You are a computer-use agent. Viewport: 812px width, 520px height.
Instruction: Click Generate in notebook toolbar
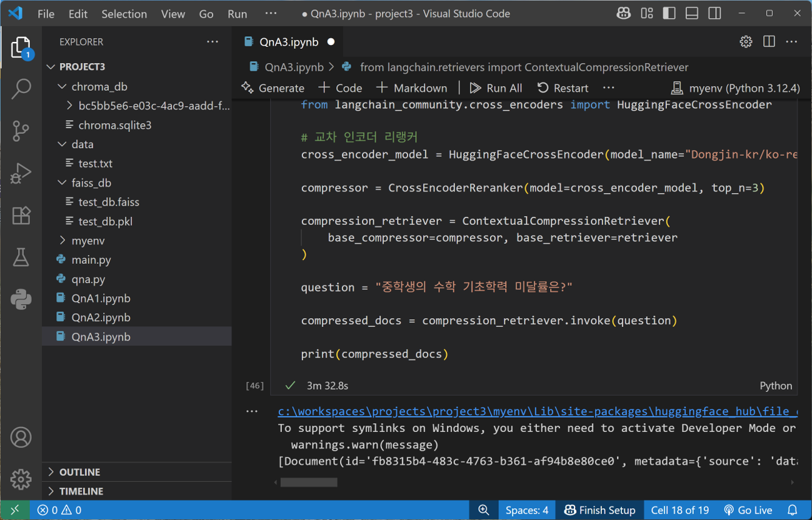273,88
